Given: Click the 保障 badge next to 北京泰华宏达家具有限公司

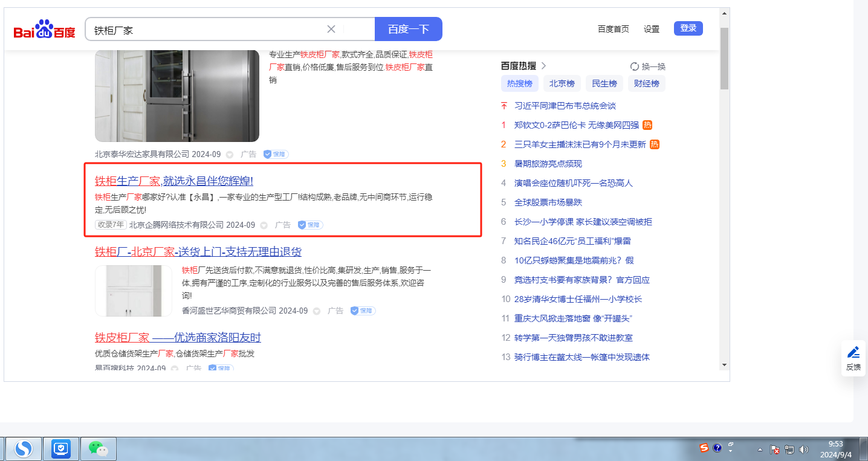Looking at the screenshot, I should pyautogui.click(x=276, y=154).
